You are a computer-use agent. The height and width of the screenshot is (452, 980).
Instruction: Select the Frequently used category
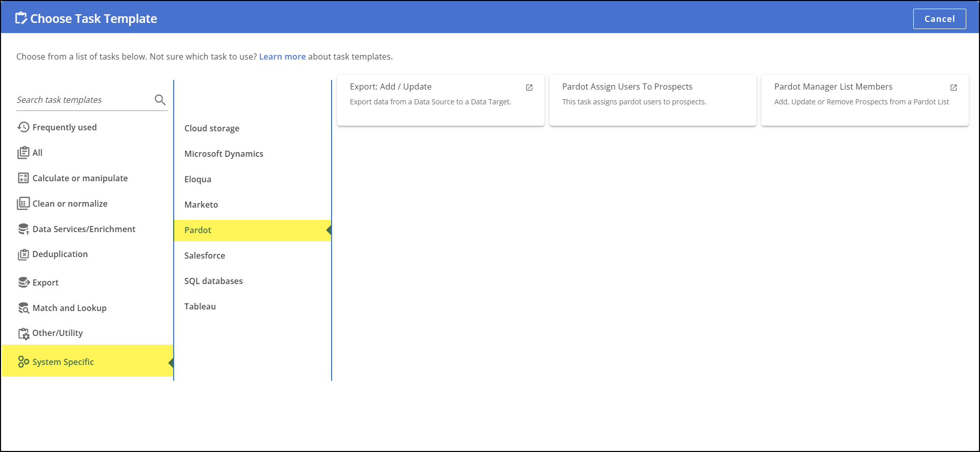click(65, 127)
